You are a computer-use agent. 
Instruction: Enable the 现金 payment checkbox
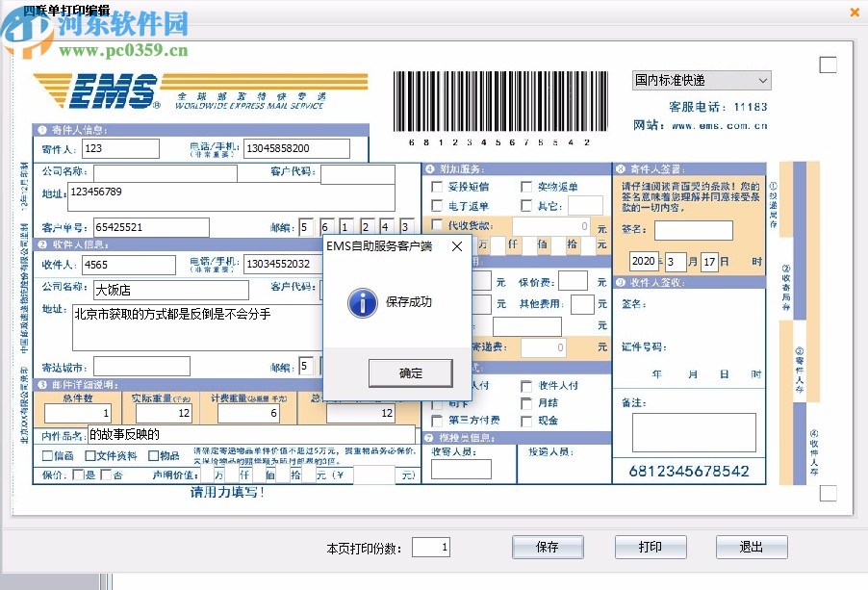526,421
